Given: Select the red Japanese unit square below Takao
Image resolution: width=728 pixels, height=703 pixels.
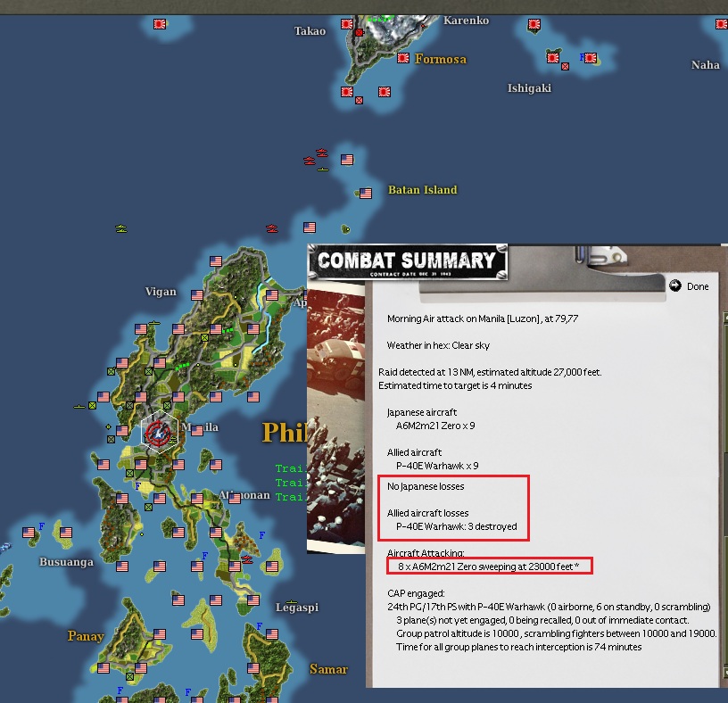Looking at the screenshot, I should 359,32.
